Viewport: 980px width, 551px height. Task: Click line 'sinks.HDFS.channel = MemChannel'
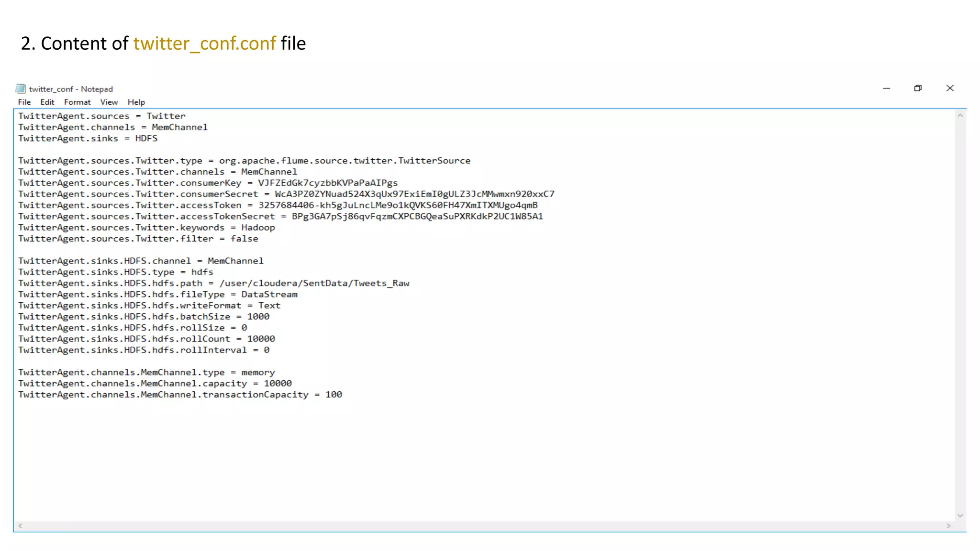pos(141,261)
